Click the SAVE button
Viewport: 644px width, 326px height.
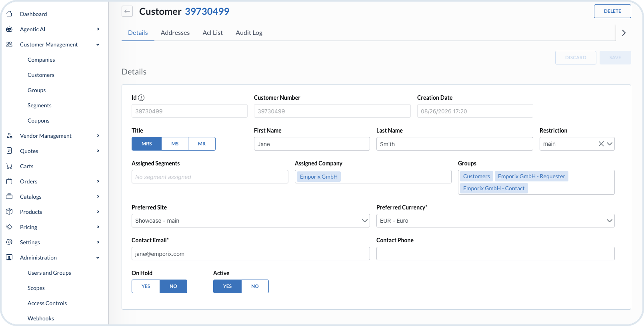pos(615,58)
